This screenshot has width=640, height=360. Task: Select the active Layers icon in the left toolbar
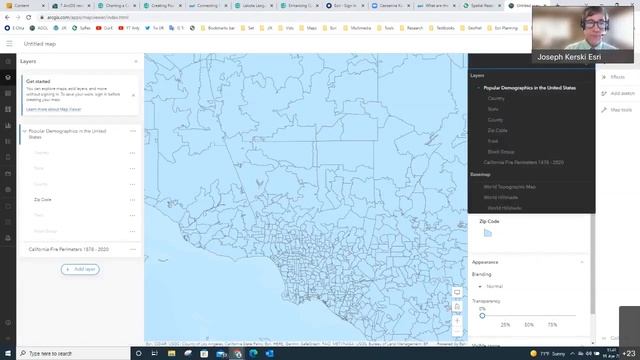click(8, 77)
